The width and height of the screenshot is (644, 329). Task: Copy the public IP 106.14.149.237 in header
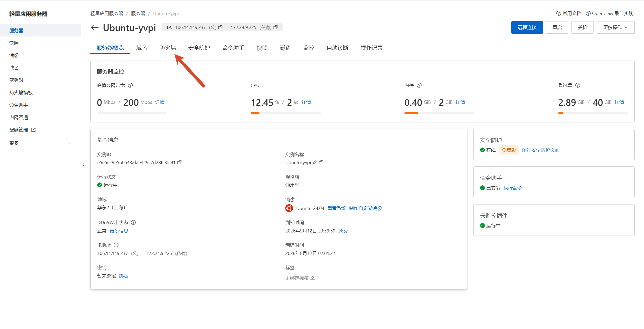point(220,27)
